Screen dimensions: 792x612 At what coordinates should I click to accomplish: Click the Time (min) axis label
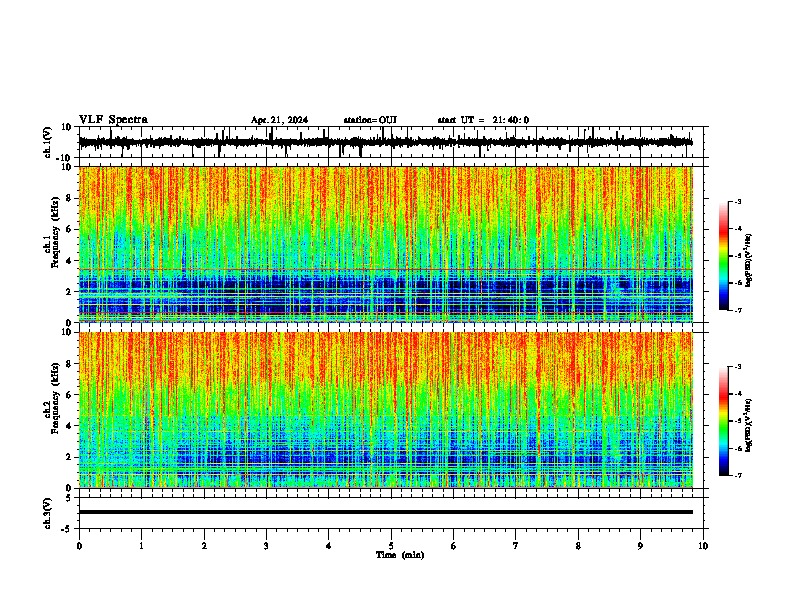click(400, 555)
